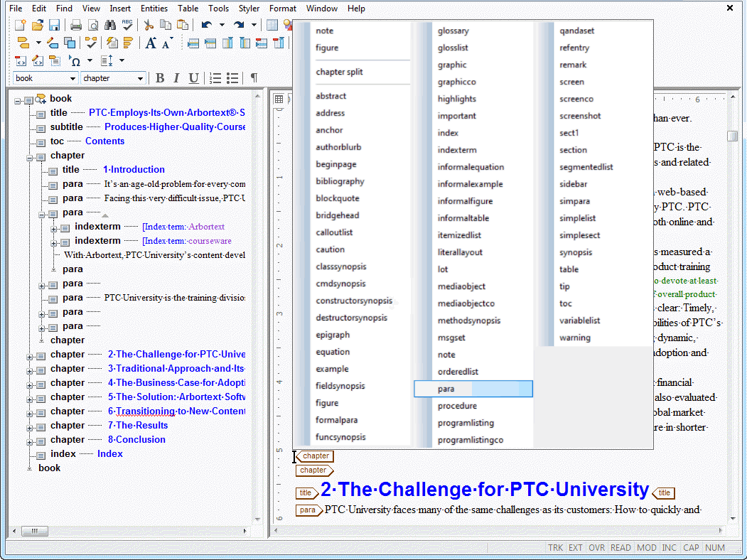Decrease the font size with the small A icon
This screenshot has width=747, height=560.
(167, 43)
